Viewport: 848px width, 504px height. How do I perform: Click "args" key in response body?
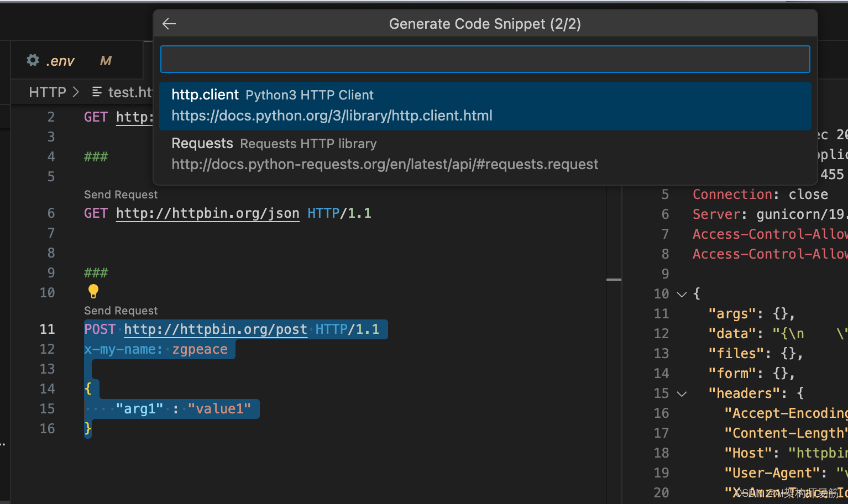(732, 314)
